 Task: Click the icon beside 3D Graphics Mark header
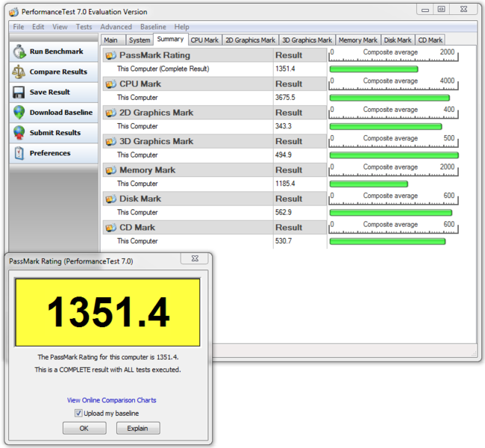(110, 141)
